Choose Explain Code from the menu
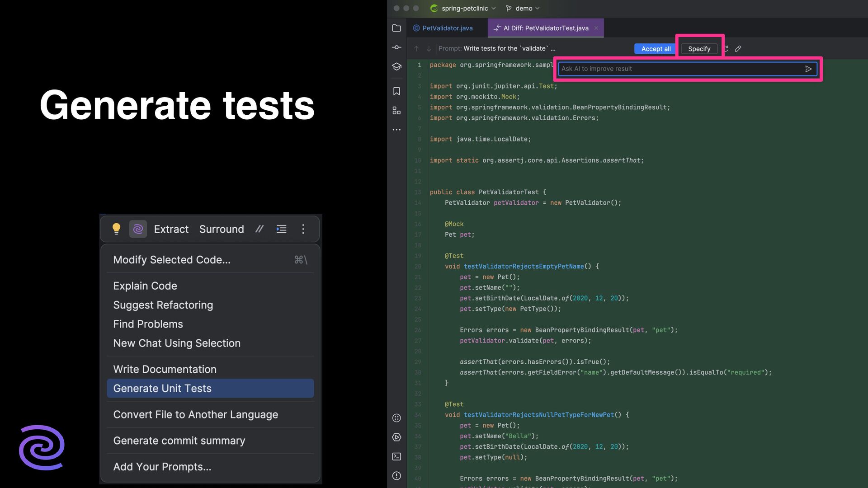868x488 pixels. (145, 286)
